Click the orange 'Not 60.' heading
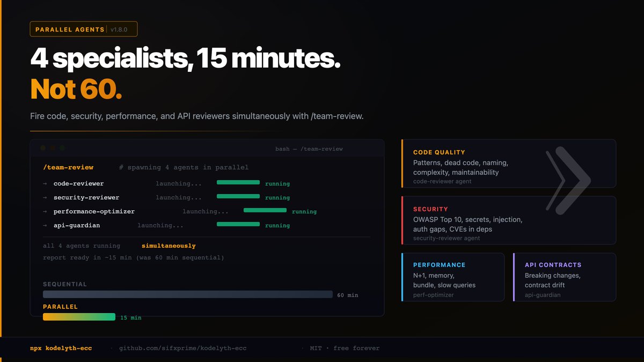Screen dimensions: 644x362 click(76, 89)
